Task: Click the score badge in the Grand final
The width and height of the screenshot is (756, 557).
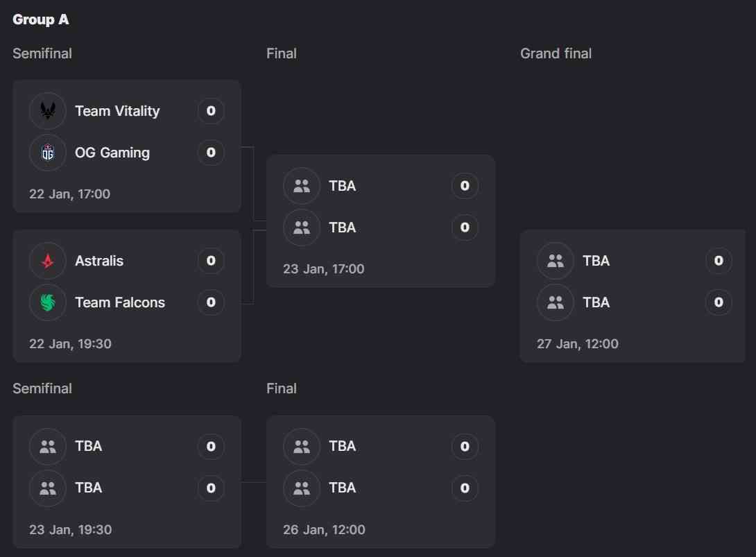Action: point(719,261)
